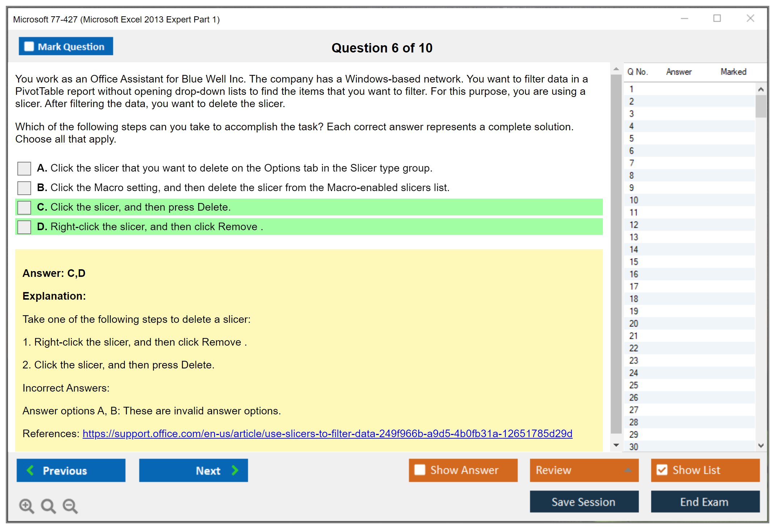Expand the Review dropdown menu
The image size is (778, 532).
(x=628, y=470)
